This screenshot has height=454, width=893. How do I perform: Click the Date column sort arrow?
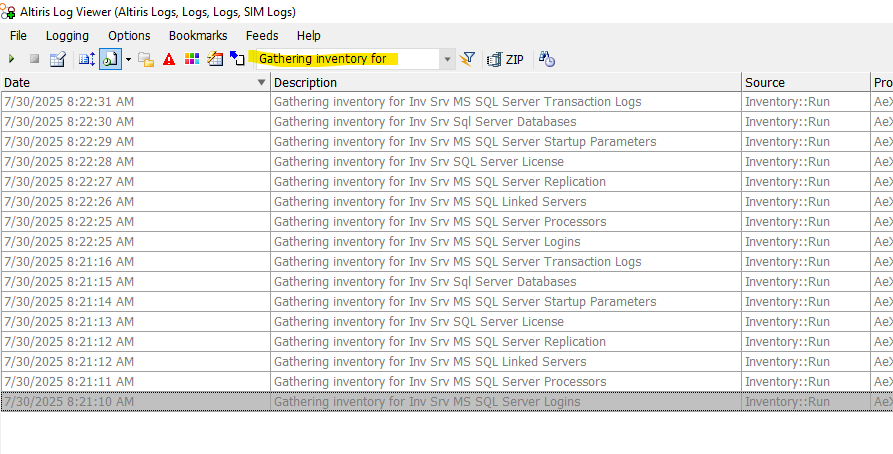(x=261, y=83)
